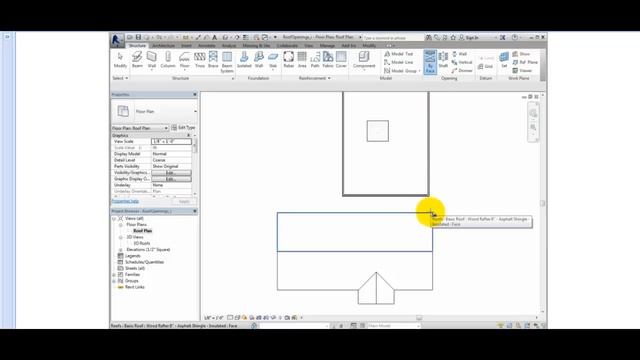The height and width of the screenshot is (360, 640).
Task: Select the structural Floor tool
Action: pyautogui.click(x=184, y=60)
